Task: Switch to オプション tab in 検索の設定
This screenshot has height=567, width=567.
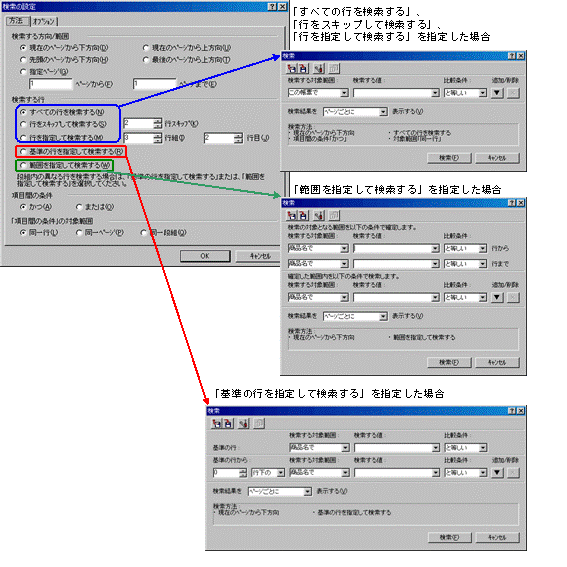Action: tap(44, 22)
